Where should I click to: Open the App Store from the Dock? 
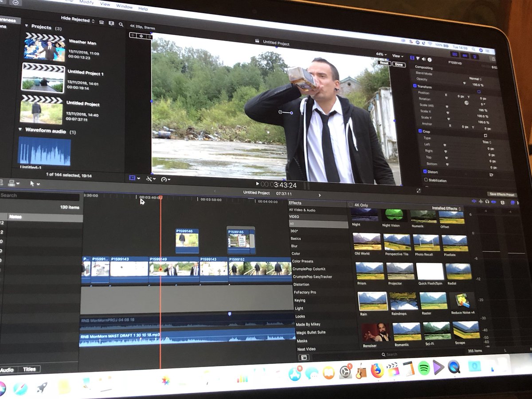(x=295, y=375)
